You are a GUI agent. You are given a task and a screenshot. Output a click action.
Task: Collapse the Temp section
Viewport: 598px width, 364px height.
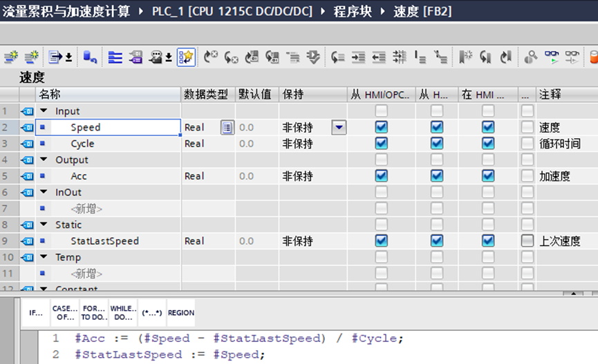click(x=44, y=256)
